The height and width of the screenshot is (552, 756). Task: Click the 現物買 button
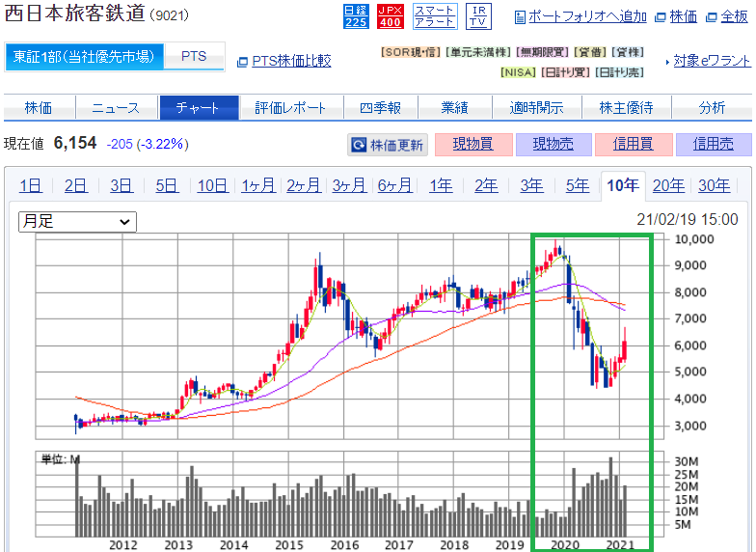tap(473, 145)
